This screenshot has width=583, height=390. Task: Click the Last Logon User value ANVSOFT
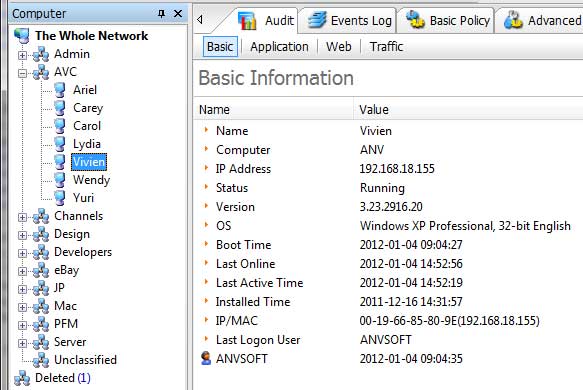[x=386, y=339]
